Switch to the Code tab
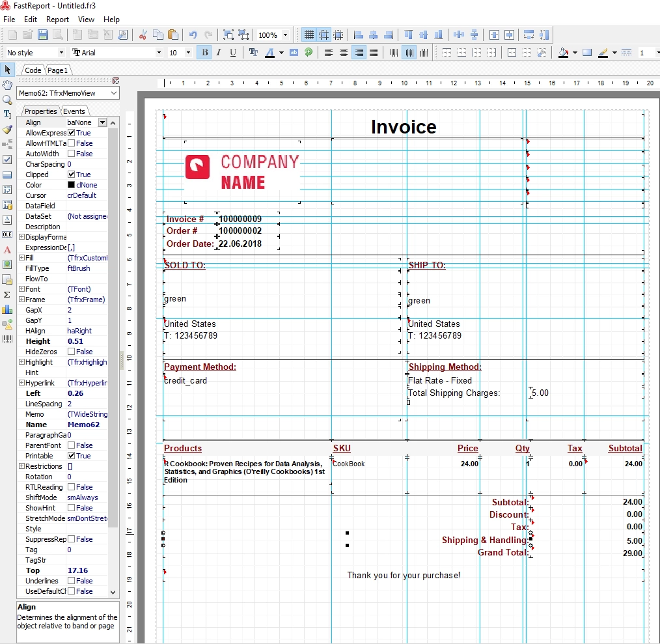 coord(33,70)
